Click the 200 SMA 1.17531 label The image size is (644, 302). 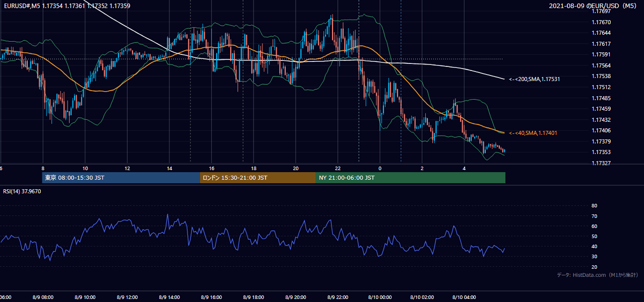click(x=535, y=79)
